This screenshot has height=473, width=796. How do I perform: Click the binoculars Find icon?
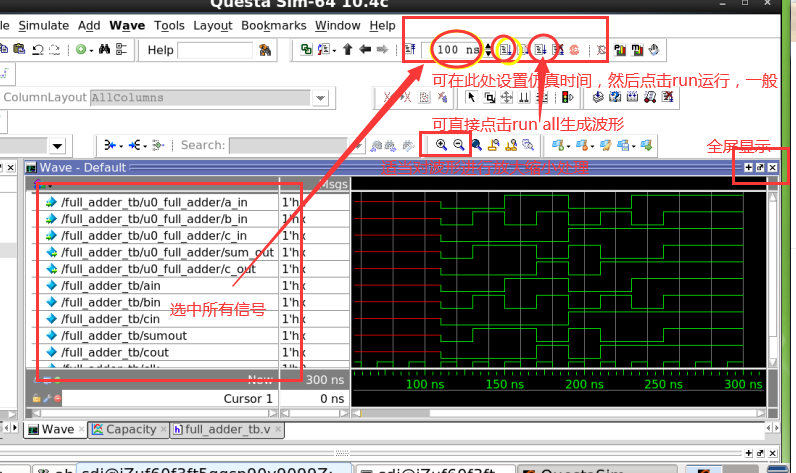coord(105,49)
